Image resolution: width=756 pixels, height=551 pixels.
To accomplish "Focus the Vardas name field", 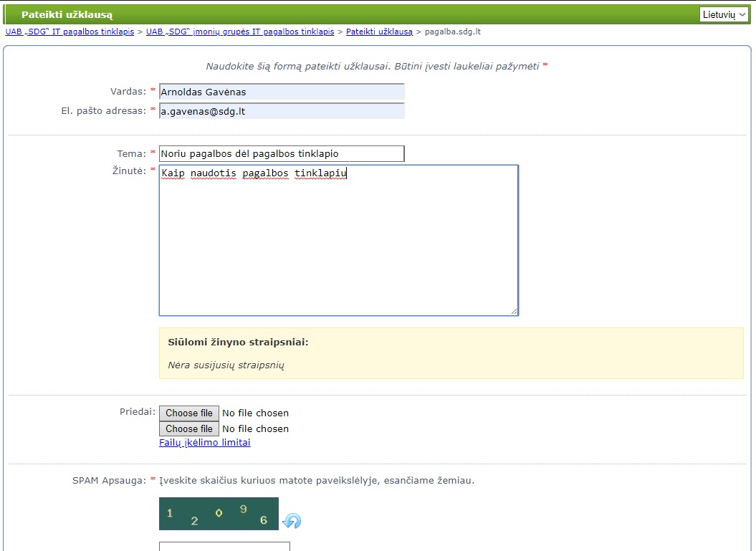I will (282, 92).
